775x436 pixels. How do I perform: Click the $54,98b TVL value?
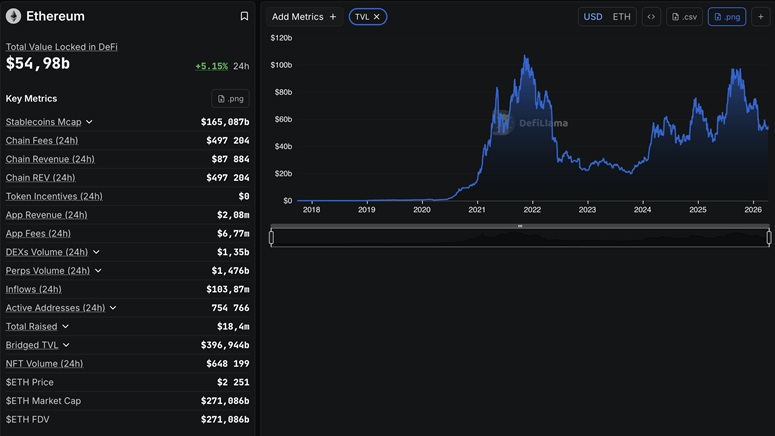[38, 63]
